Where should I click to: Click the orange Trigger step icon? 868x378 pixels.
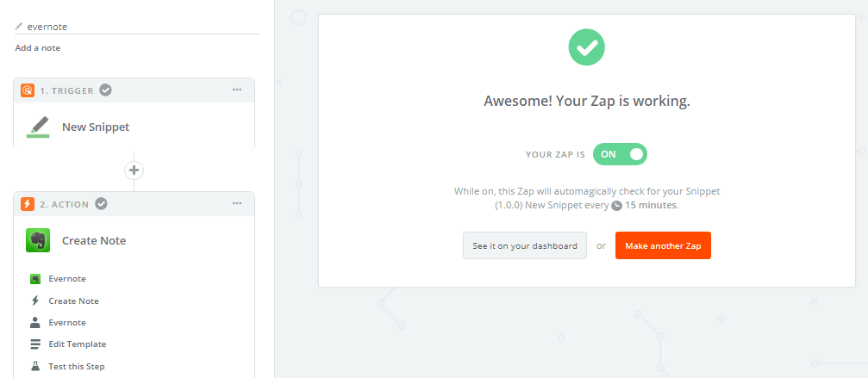tap(28, 90)
